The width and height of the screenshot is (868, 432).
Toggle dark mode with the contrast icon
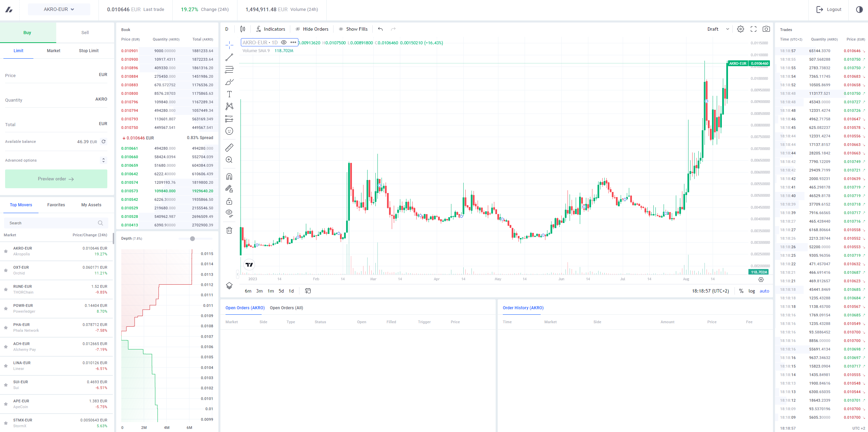[x=859, y=10]
